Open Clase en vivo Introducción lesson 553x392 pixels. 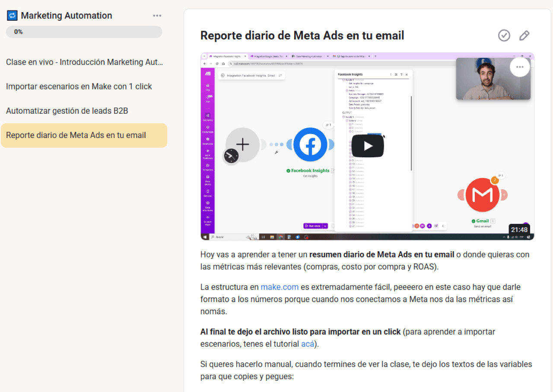[85, 62]
